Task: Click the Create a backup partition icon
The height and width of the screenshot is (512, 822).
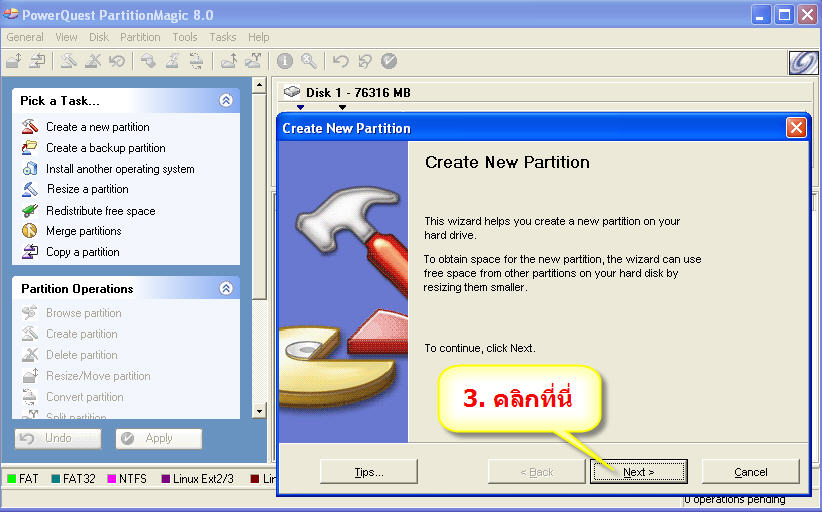Action: pyautogui.click(x=30, y=148)
